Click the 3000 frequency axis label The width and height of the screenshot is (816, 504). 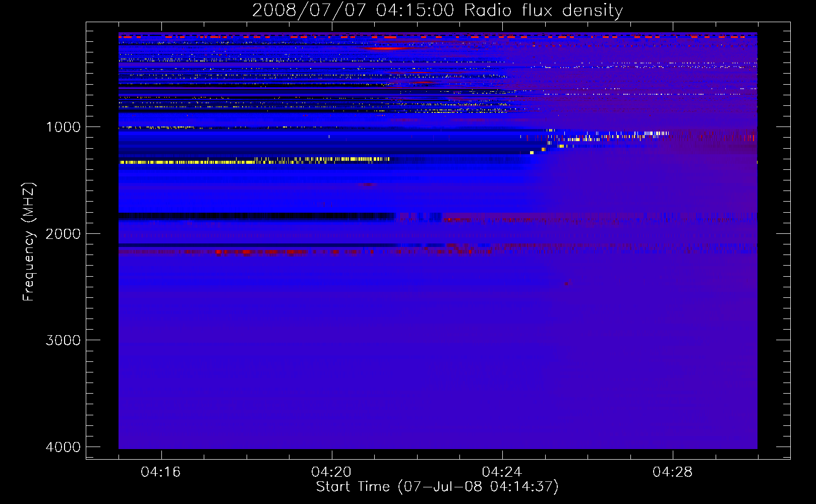[x=63, y=340]
